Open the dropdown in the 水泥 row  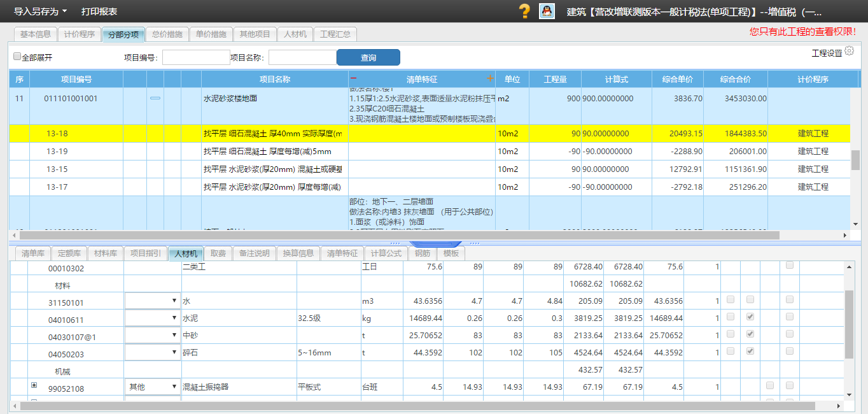(152, 317)
